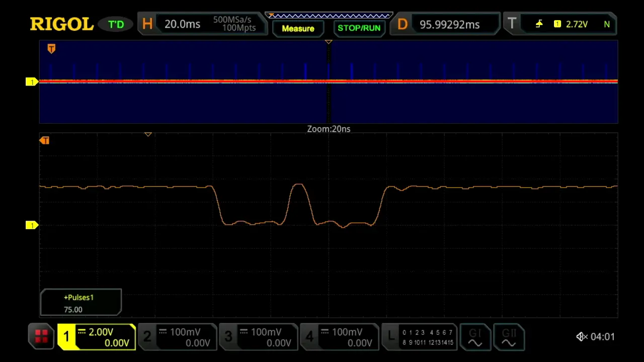The width and height of the screenshot is (644, 362).
Task: Select the +Pulses1 measurement result box
Action: 80,303
